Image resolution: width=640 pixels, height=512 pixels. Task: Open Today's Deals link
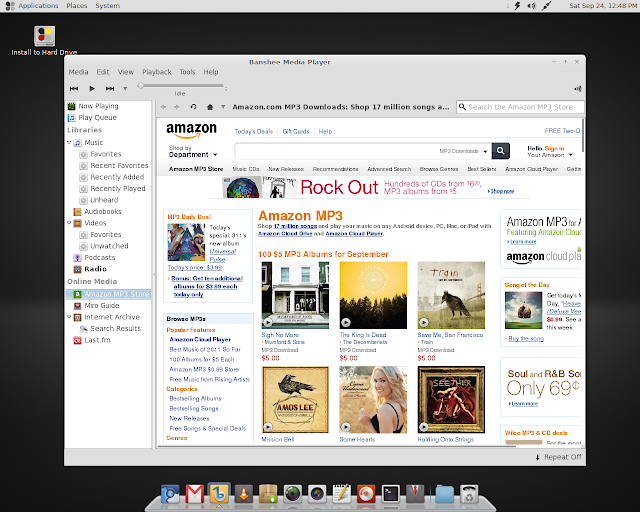253,131
